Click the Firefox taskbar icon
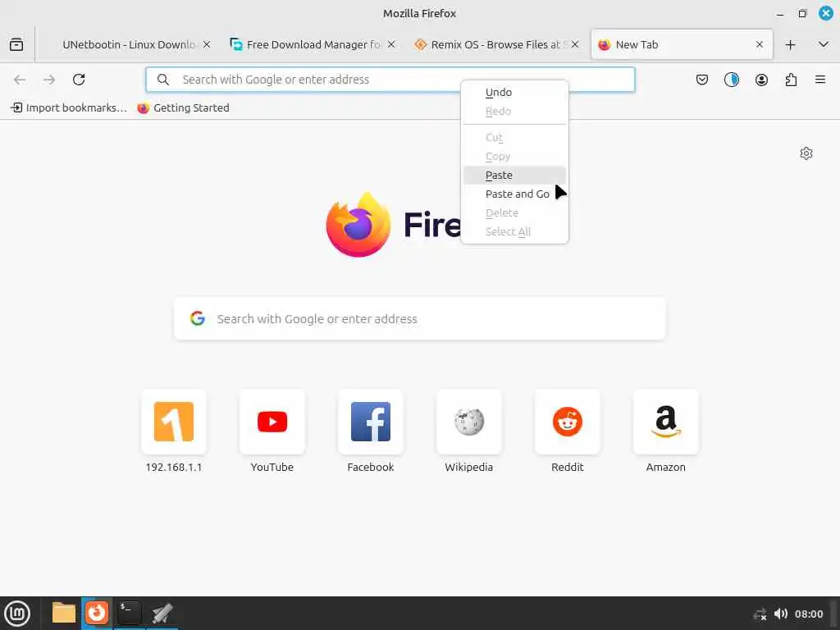 click(x=97, y=613)
